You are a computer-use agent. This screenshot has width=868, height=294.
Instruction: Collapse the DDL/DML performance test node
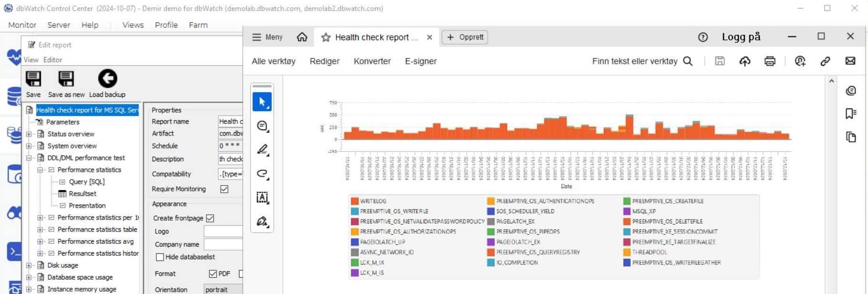[x=29, y=158]
